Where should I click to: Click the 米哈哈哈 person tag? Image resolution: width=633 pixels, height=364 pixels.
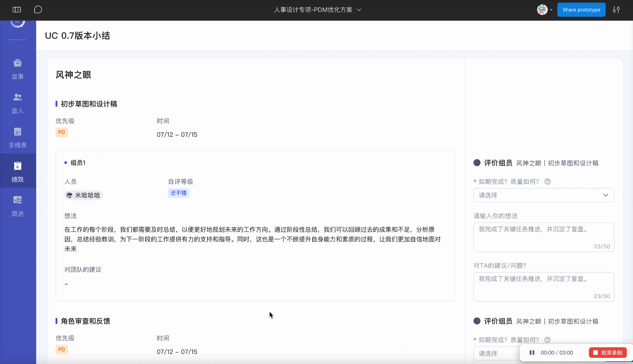pyautogui.click(x=84, y=195)
